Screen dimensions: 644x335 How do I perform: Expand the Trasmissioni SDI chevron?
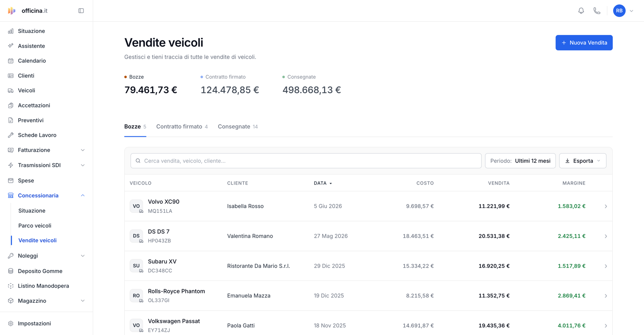tap(83, 165)
